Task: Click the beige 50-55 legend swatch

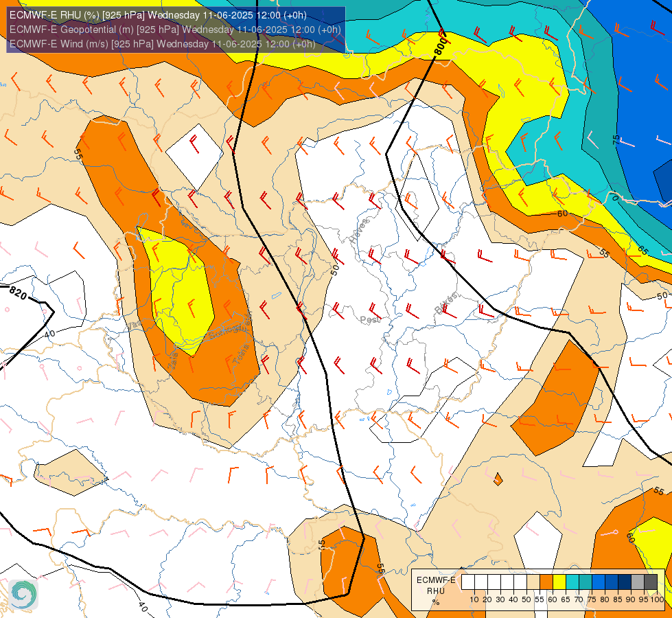Action: tap(533, 582)
